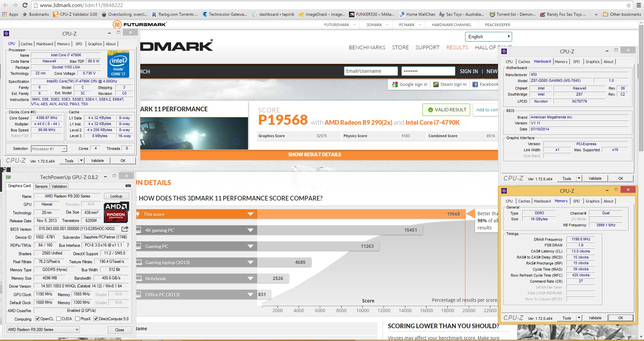Open the Validation tab in GPU-Z
Screen dimensions: 644x341
[59, 186]
